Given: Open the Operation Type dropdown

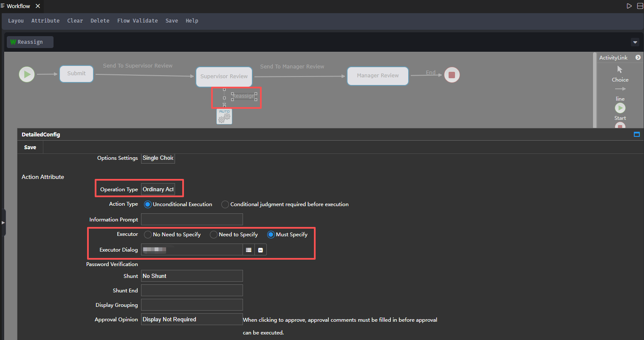Looking at the screenshot, I should coord(158,190).
